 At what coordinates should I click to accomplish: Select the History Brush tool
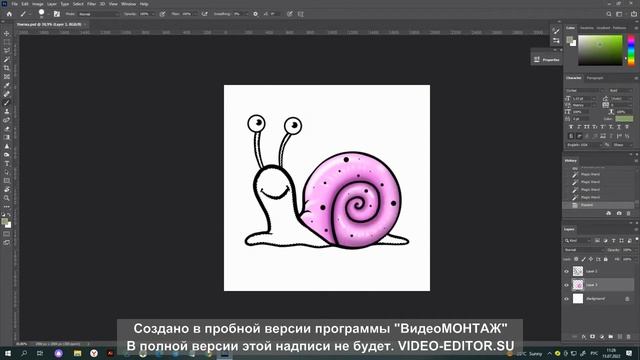pos(7,120)
